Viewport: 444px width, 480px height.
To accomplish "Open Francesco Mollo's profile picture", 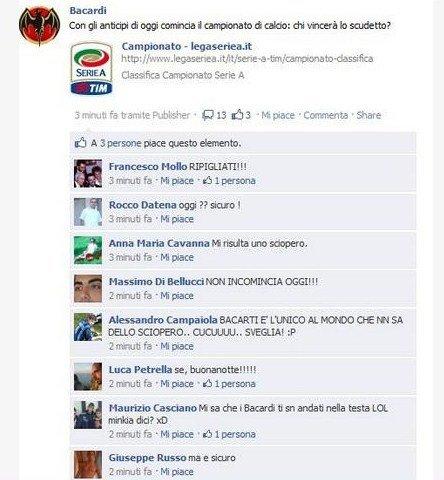I will pyautogui.click(x=88, y=173).
